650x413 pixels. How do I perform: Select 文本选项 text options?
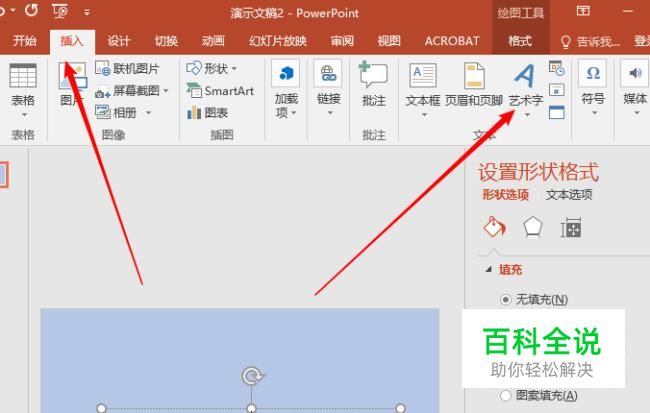pyautogui.click(x=569, y=194)
